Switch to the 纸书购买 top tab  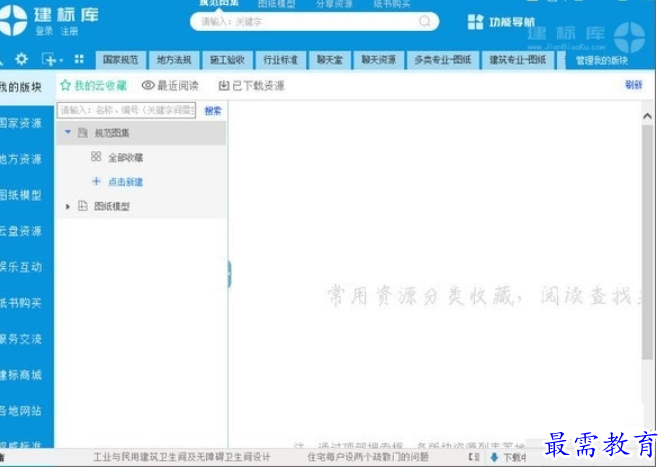point(392,4)
